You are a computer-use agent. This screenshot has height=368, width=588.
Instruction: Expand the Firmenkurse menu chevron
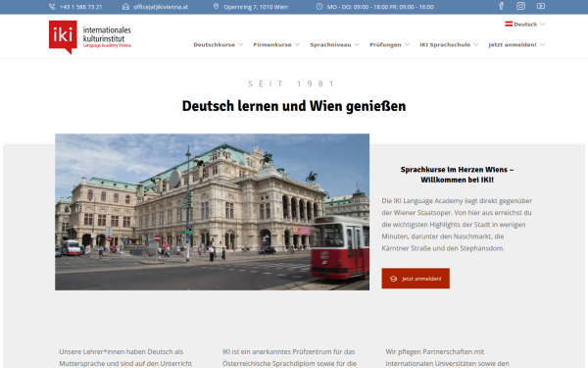pyautogui.click(x=297, y=45)
